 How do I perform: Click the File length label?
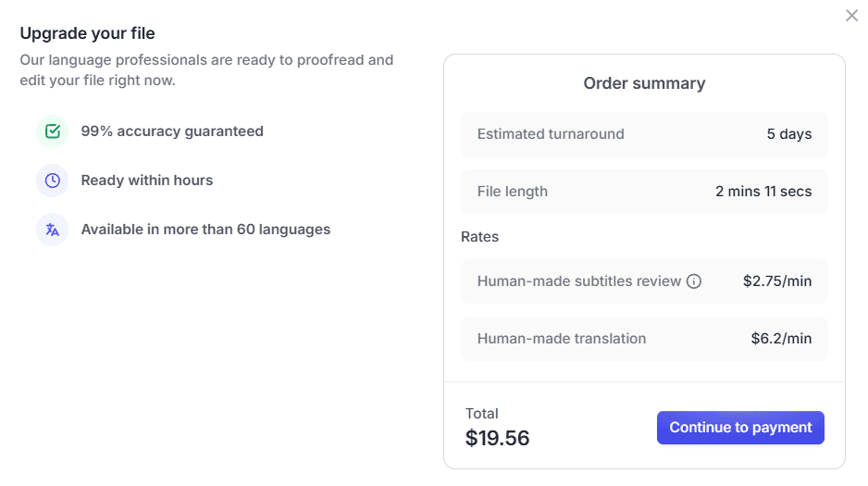coord(513,192)
